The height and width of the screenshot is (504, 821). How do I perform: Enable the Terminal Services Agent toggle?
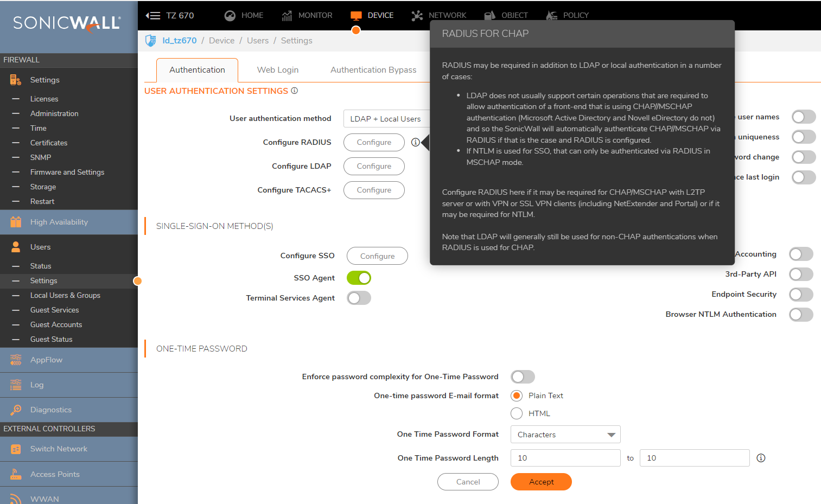click(359, 298)
